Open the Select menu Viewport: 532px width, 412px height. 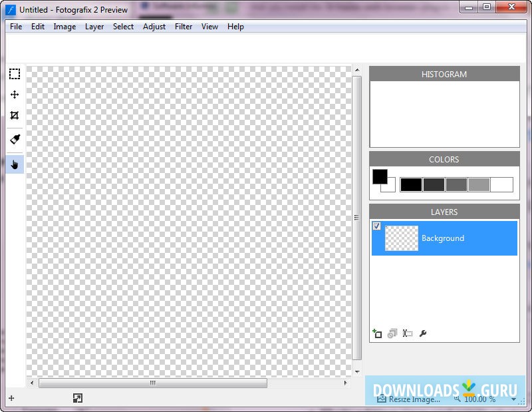123,27
